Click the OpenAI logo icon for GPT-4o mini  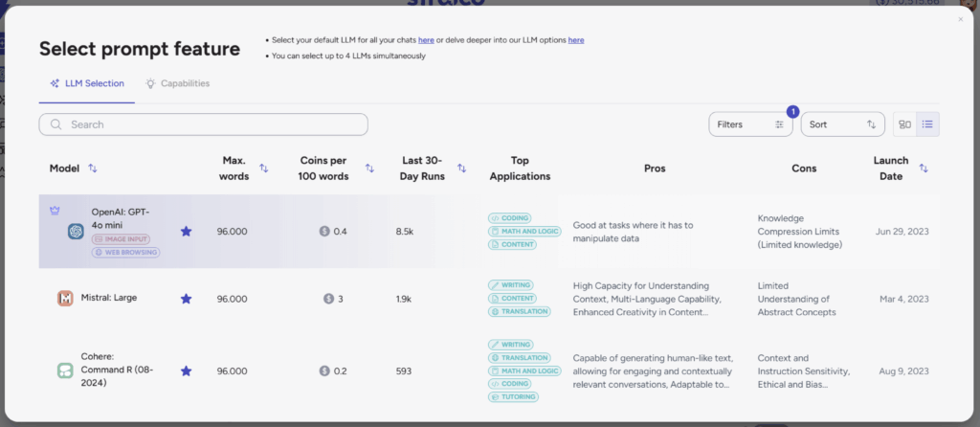click(76, 232)
